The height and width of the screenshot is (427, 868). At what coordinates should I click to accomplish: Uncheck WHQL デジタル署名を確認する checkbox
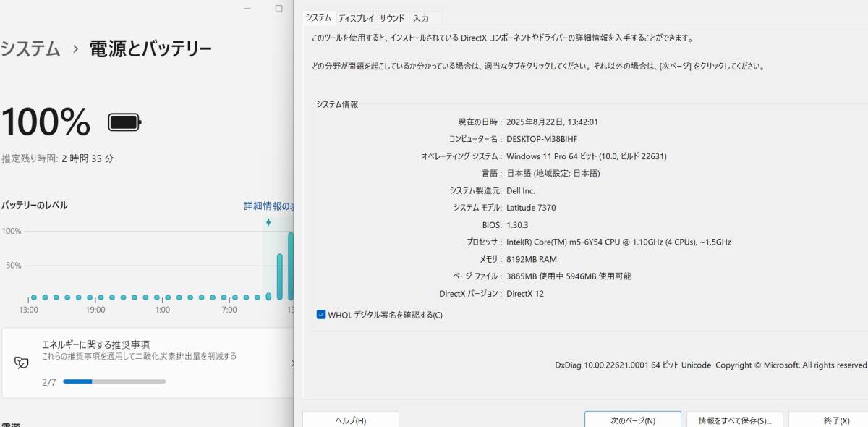click(x=320, y=314)
